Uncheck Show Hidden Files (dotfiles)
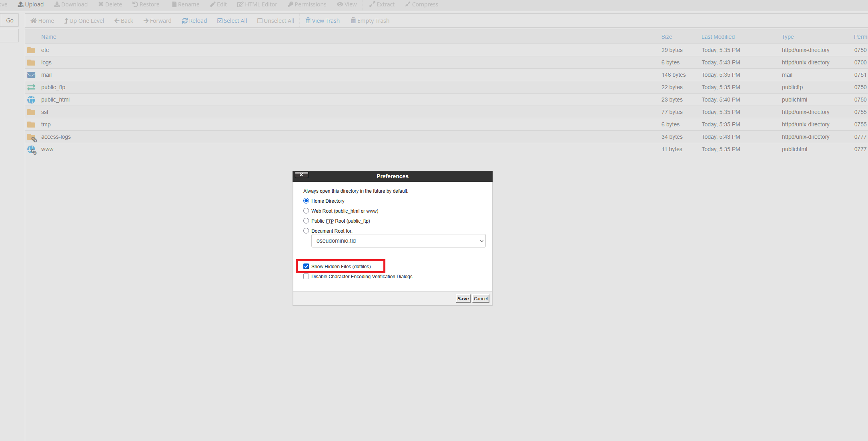This screenshot has width=868, height=441. [306, 266]
